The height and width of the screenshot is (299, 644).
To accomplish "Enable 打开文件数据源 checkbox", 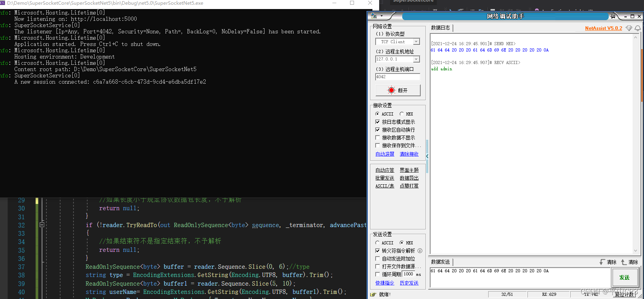I will point(378,266).
